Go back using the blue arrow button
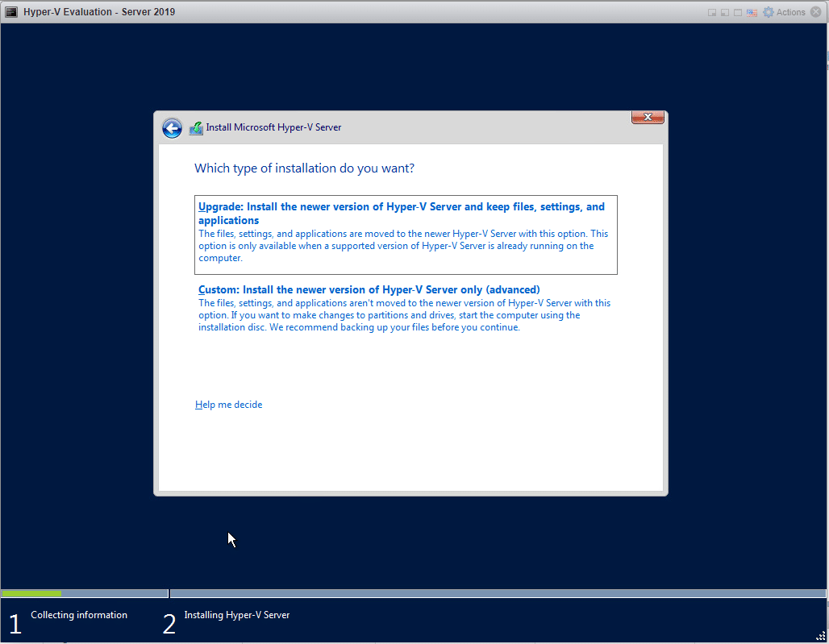 coord(172,128)
